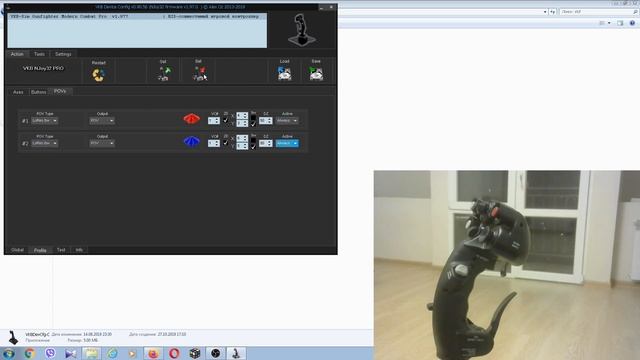
Task: Click the red POV hat indicator in row #1
Action: [x=191, y=119]
